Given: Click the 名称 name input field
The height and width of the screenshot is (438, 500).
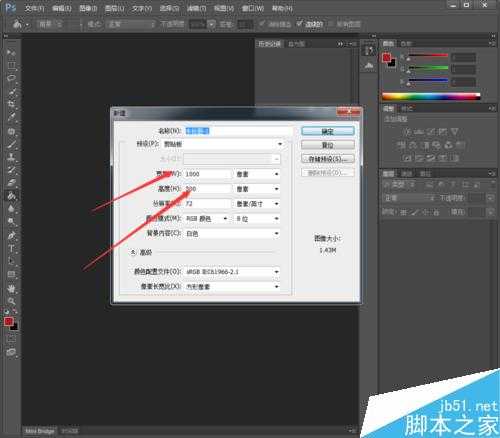Looking at the screenshot, I should click(239, 131).
